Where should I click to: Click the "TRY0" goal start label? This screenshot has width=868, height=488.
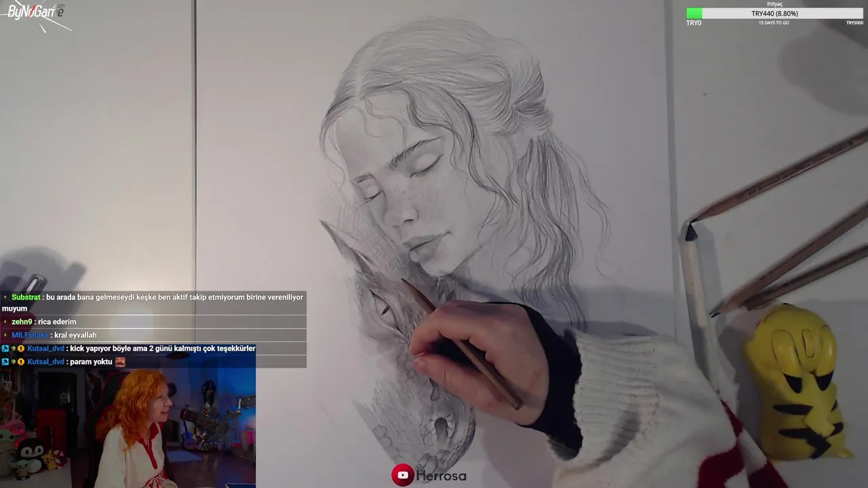(694, 23)
